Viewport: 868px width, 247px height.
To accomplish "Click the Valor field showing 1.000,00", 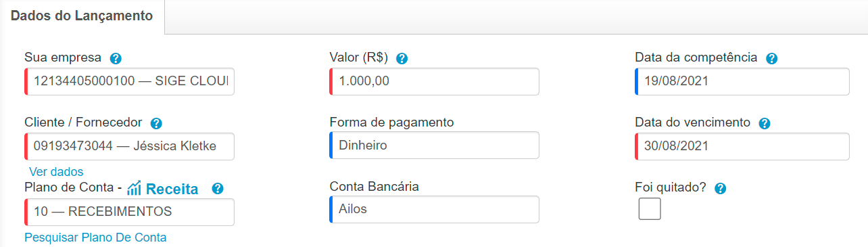I will [x=434, y=82].
